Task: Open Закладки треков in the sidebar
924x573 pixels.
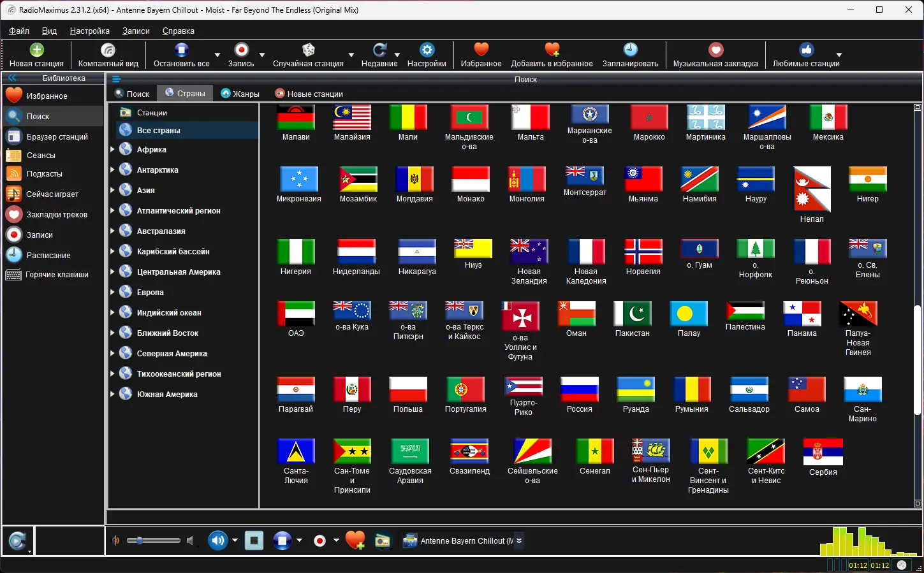Action: (53, 214)
